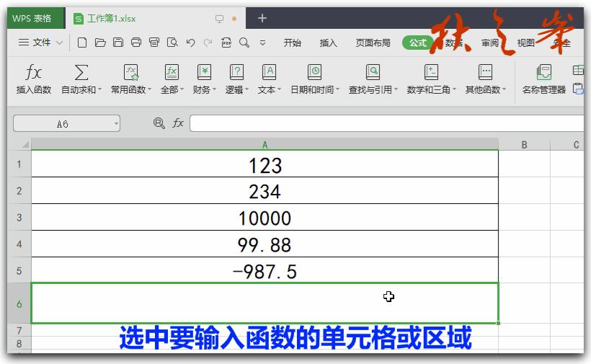
Task: Click the undo icon
Action: point(190,43)
